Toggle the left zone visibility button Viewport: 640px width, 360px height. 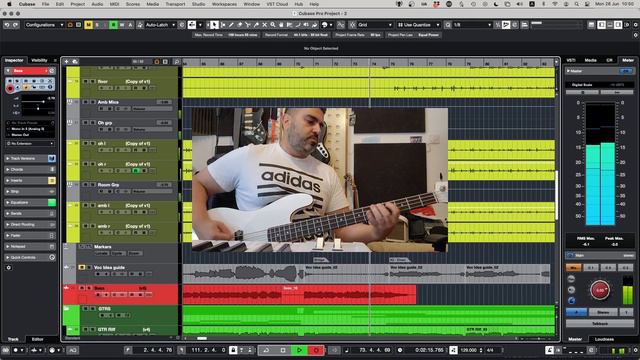tap(601, 25)
